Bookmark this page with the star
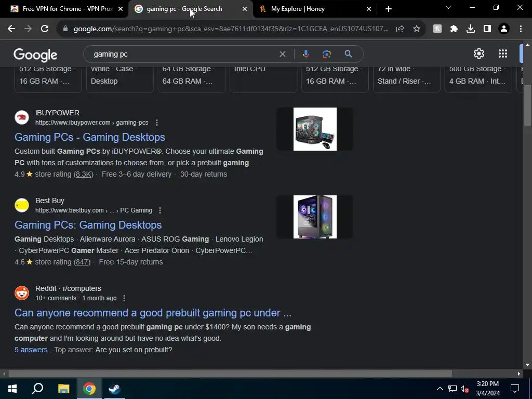 [x=417, y=29]
